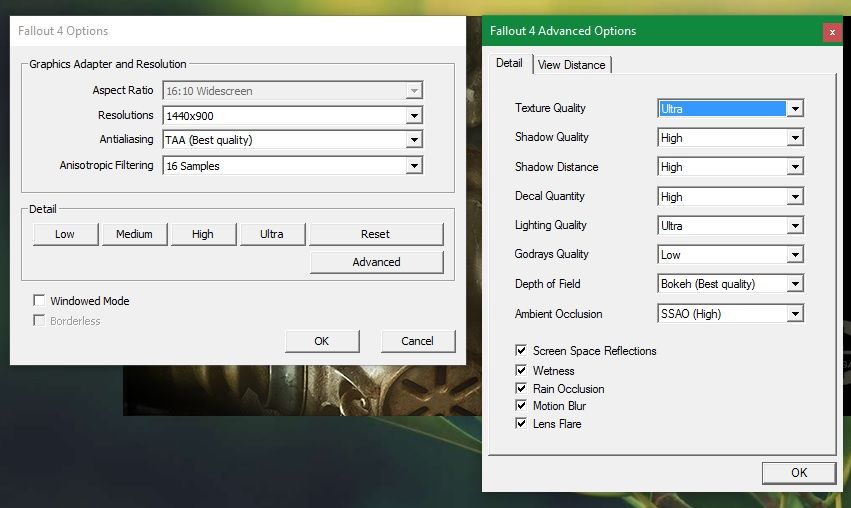Viewport: 851px width, 508px height.
Task: Click OK in the Advanced Options window
Action: (798, 473)
